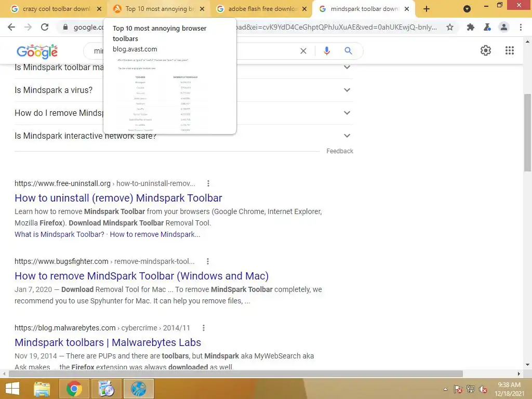Click Chrome icon in the taskbar
Screen dimensions: 532x399
[x=74, y=389]
